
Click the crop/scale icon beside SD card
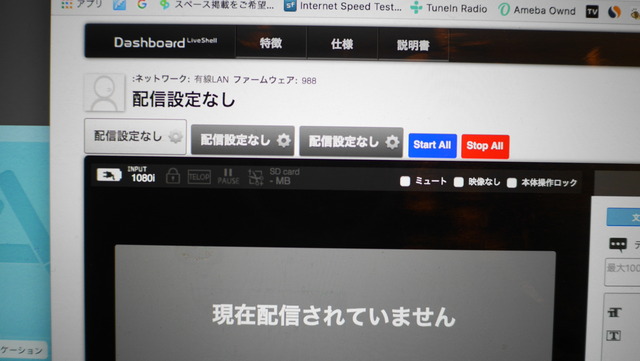[256, 178]
